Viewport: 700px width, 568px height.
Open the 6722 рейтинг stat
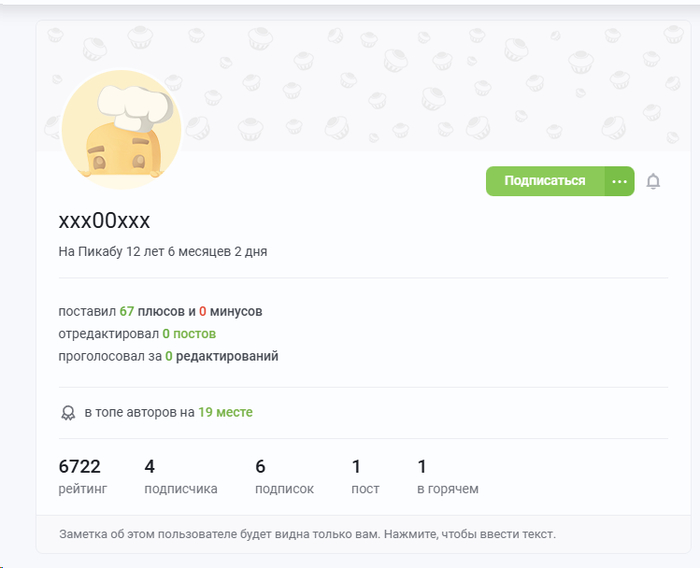tap(82, 476)
